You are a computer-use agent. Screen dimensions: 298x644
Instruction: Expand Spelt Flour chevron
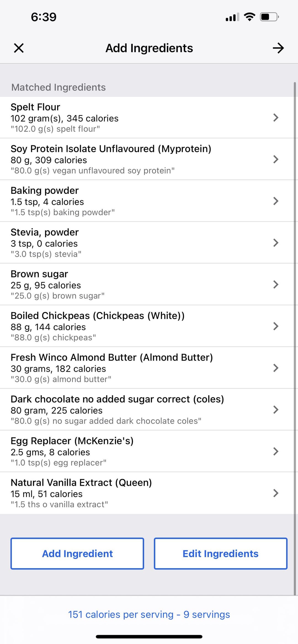tap(275, 118)
